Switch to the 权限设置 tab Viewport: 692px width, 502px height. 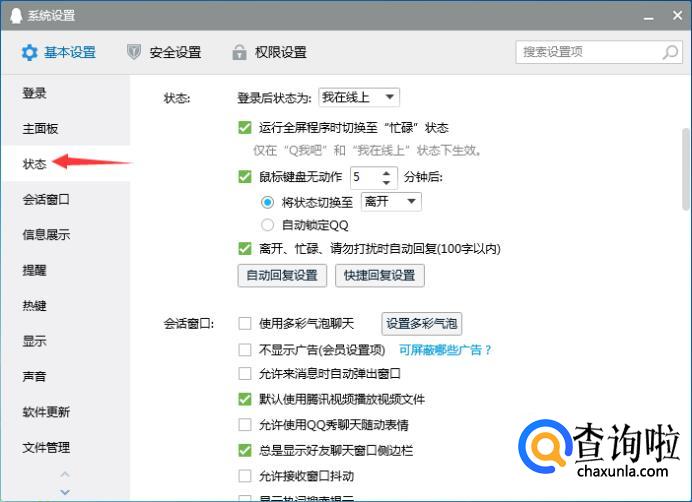click(270, 52)
